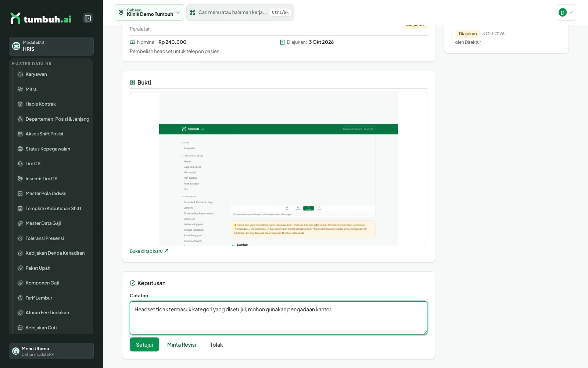This screenshot has height=368, width=588.
Task: Open the Kebijakan Cuti calendar icon
Action: pos(20,328)
